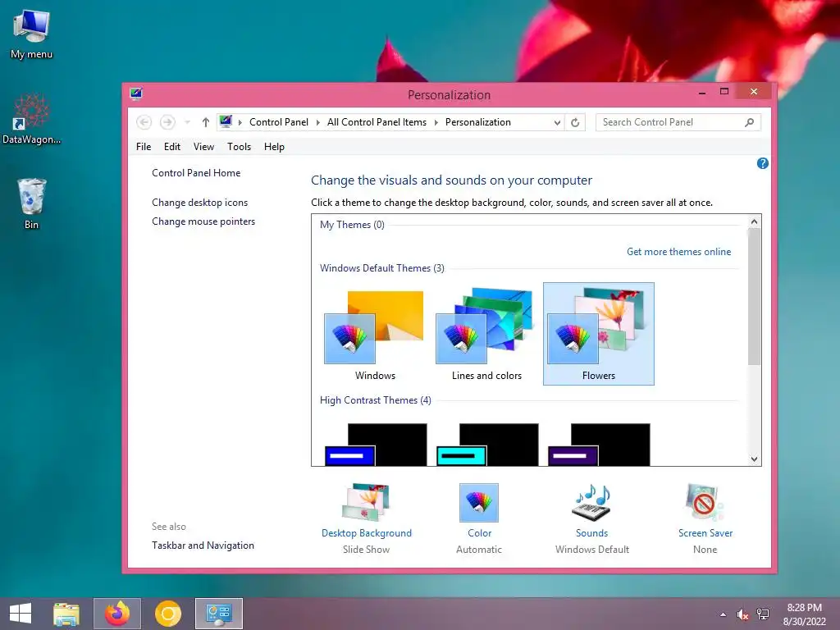Open the address bar history dropdown
This screenshot has width=840, height=630.
click(x=557, y=123)
